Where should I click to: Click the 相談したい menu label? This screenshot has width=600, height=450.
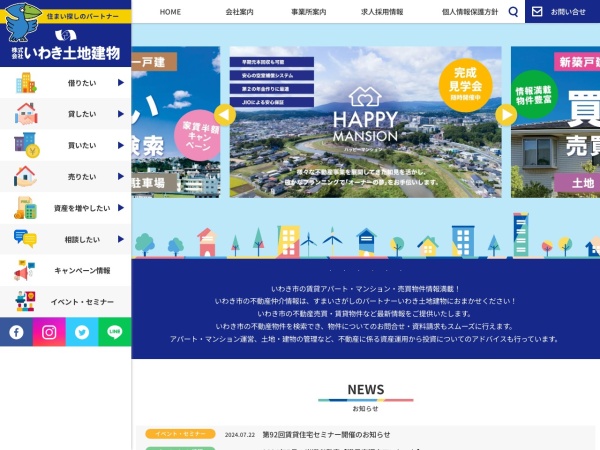82,240
